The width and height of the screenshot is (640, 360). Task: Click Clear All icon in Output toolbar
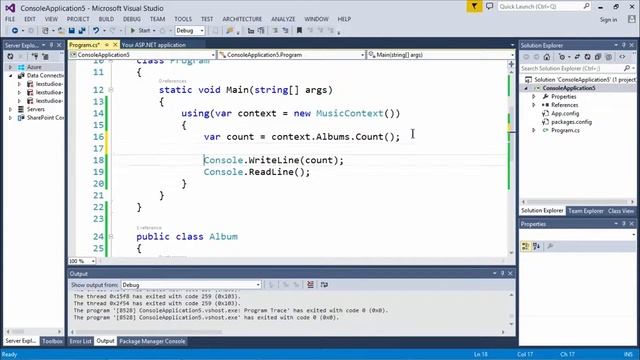point(310,284)
